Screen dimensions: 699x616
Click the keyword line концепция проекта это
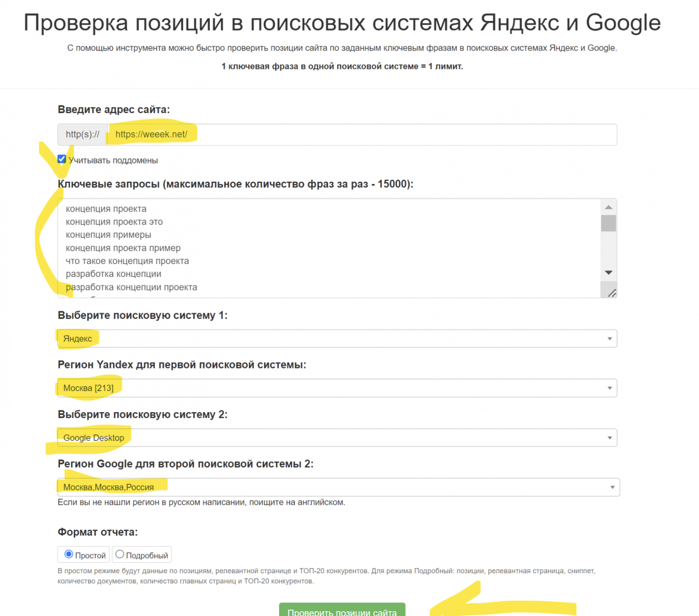click(x=114, y=222)
